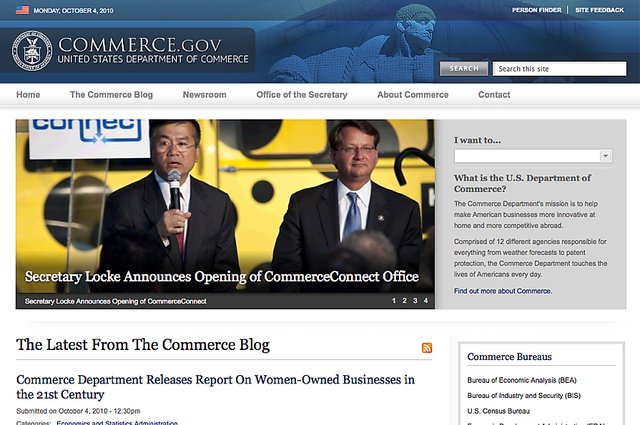Show slide 2 in the carousel
Viewport: 640px width, 425px height.
(x=404, y=300)
